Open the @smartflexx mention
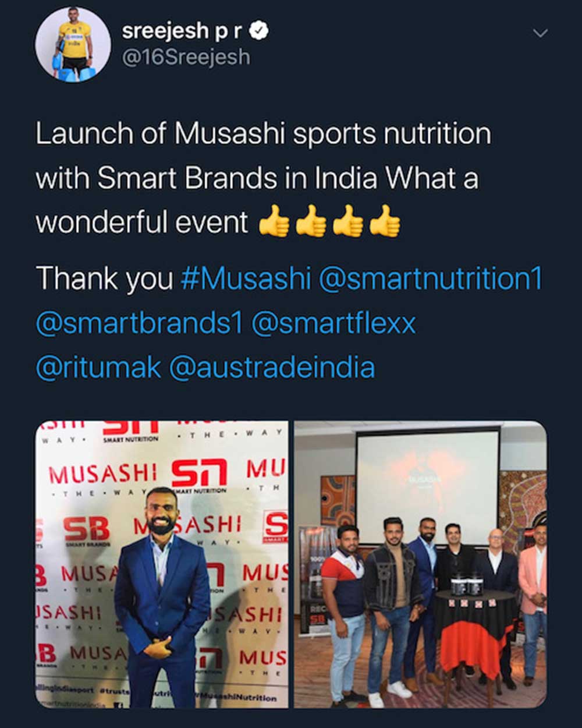The image size is (582, 728). (x=334, y=323)
